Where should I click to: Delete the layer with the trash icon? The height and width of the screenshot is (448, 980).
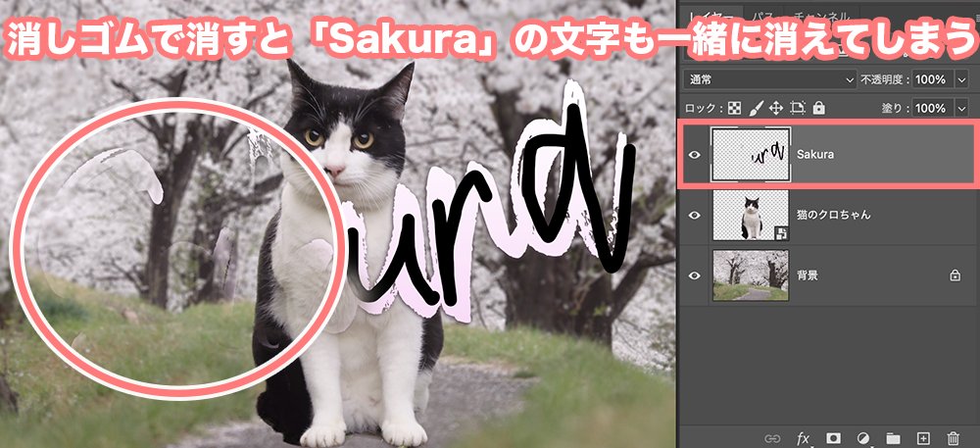click(x=954, y=438)
